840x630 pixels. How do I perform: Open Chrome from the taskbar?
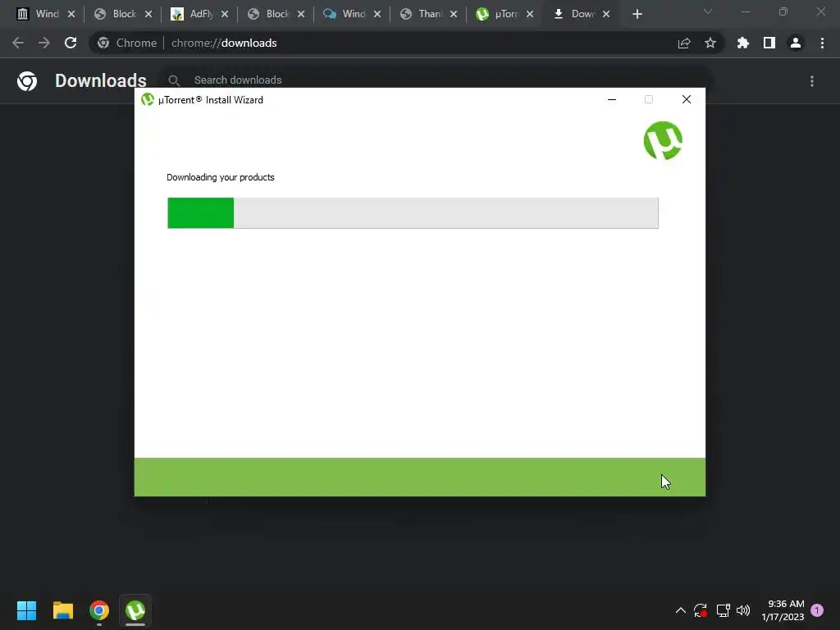pyautogui.click(x=99, y=610)
